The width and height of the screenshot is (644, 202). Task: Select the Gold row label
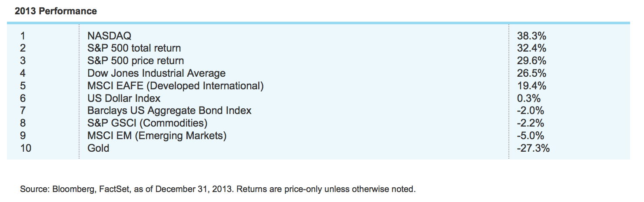click(x=98, y=148)
